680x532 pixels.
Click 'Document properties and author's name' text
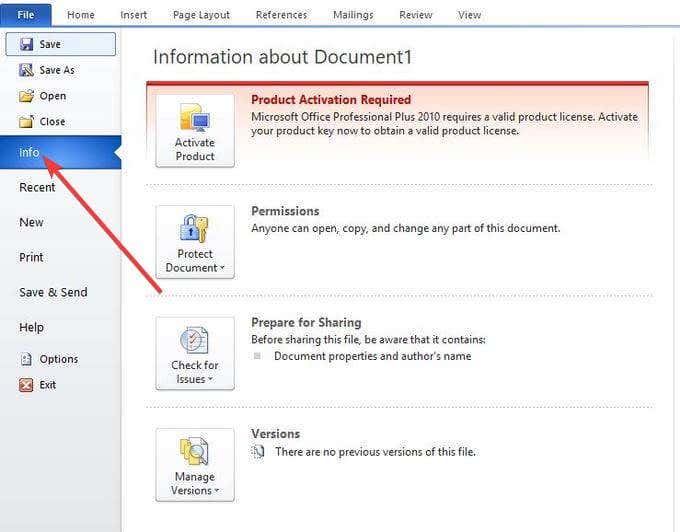[x=373, y=356]
